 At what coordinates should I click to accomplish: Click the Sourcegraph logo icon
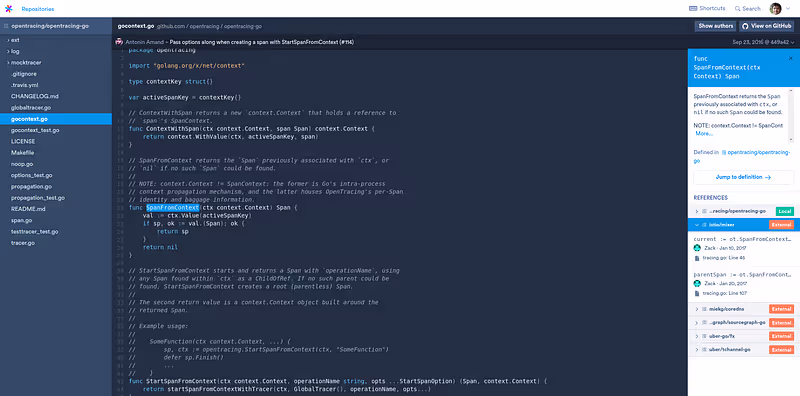pyautogui.click(x=8, y=9)
